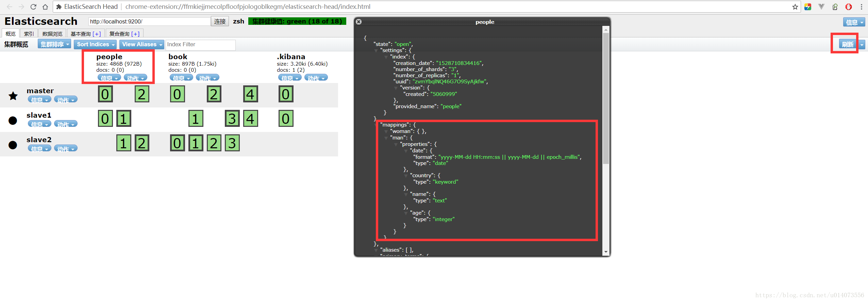Open Chrome's three-dot menu
Viewport: 868px width, 302px height.
[x=862, y=7]
